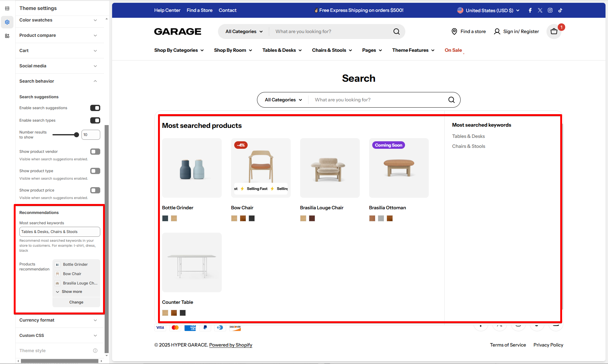This screenshot has width=608, height=364.
Task: Click the Tables & Desks keyword suggestion
Action: pyautogui.click(x=468, y=136)
